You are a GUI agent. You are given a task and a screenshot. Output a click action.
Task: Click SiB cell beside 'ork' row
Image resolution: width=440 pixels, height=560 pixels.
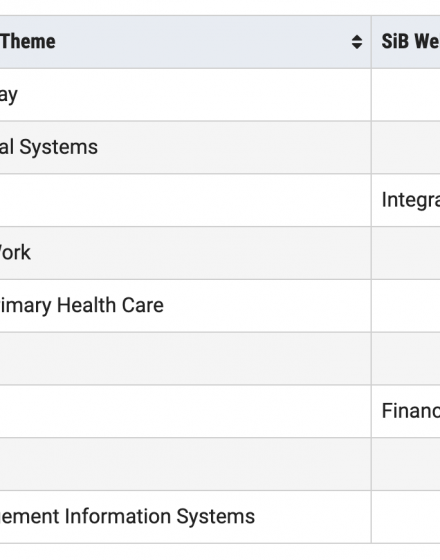[406, 253]
